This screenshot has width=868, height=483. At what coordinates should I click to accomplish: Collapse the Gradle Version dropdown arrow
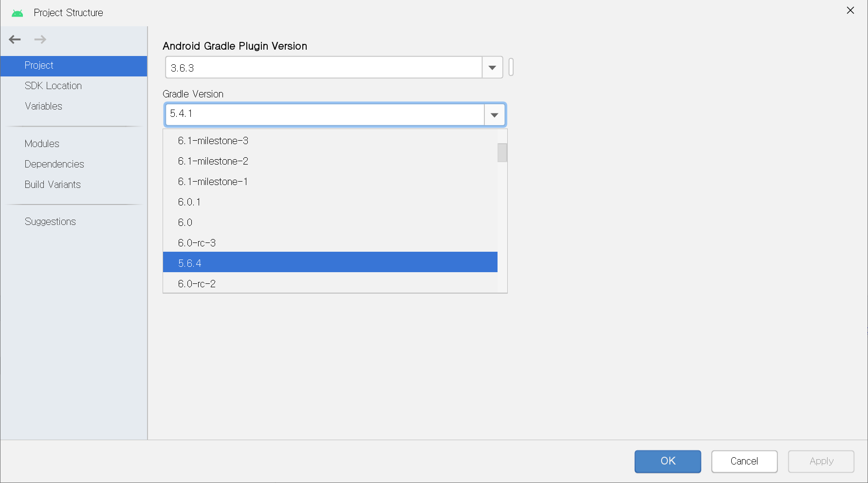(495, 115)
